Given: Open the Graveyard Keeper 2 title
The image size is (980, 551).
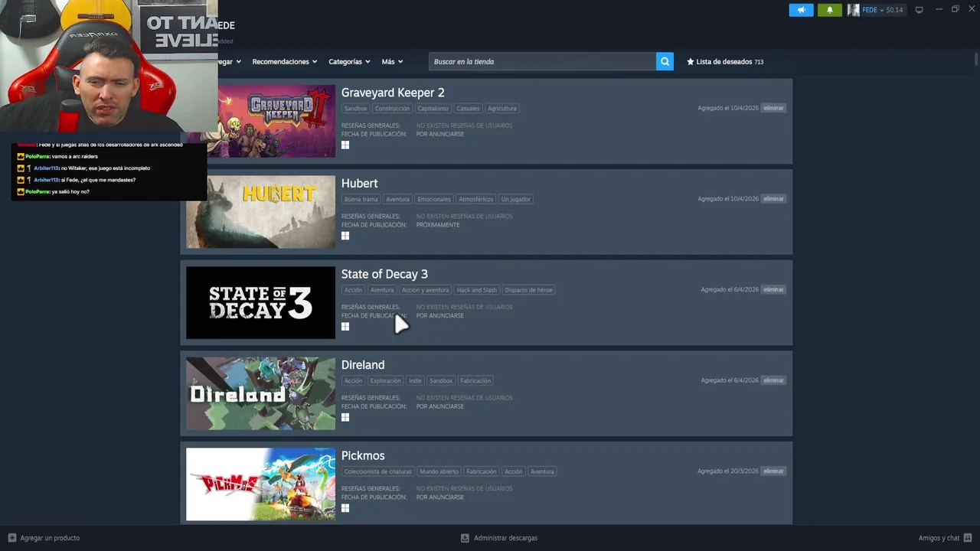Looking at the screenshot, I should coord(393,93).
